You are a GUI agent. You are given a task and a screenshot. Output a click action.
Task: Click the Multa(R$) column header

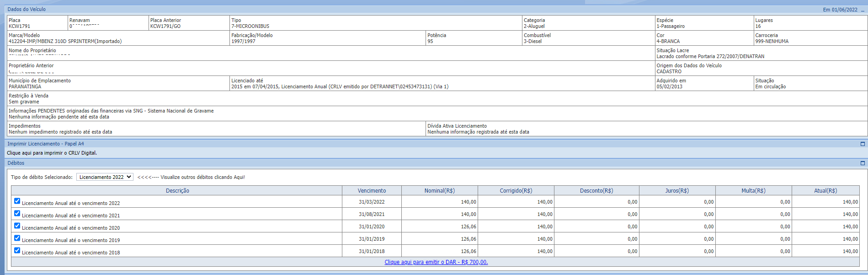(753, 191)
